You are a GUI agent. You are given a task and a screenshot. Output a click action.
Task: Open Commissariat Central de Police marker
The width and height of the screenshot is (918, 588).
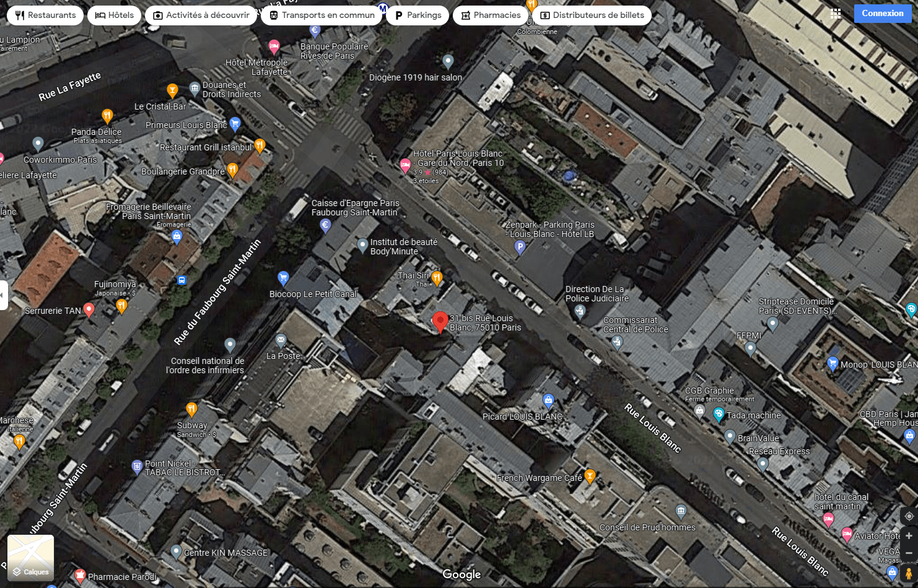pos(616,342)
